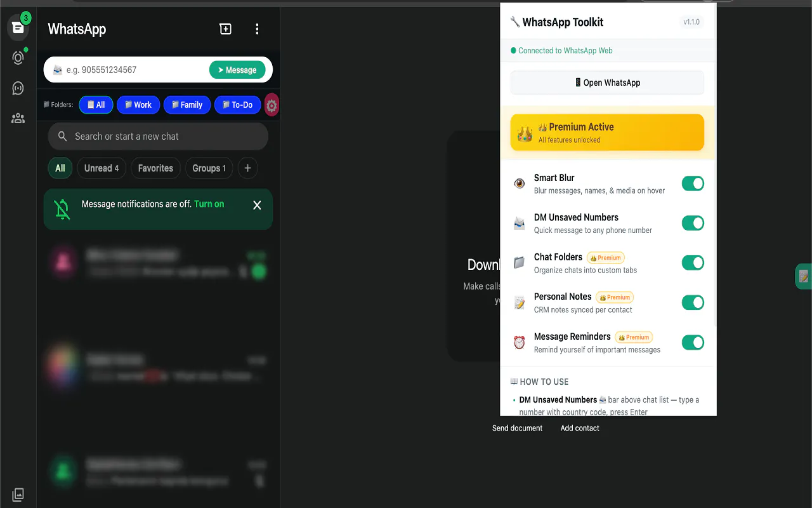Click the crown icon in Premium banner
This screenshot has height=508, width=812.
525,134
